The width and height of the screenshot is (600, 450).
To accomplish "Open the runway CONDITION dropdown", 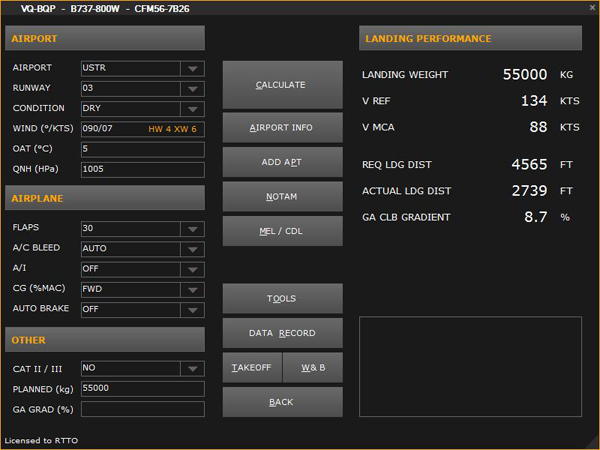I will pos(191,109).
